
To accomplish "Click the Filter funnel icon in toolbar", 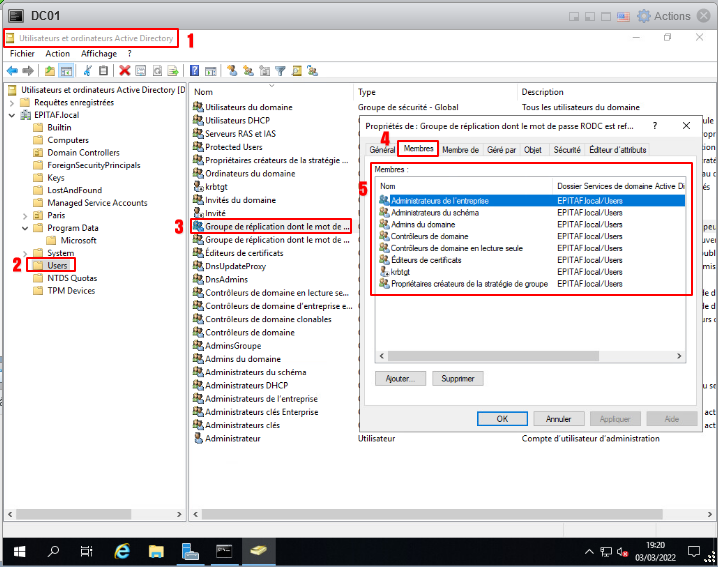I will click(x=281, y=71).
